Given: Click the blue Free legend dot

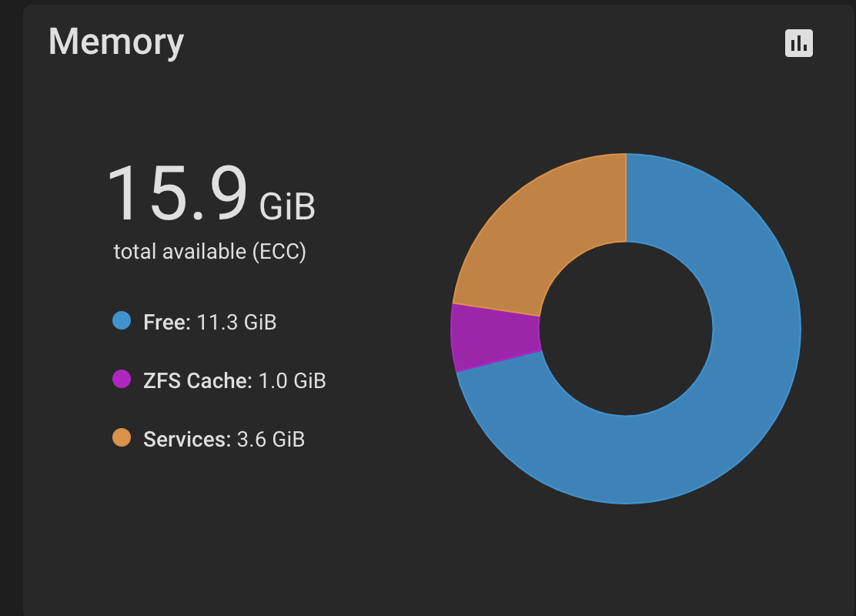Looking at the screenshot, I should point(122,320).
